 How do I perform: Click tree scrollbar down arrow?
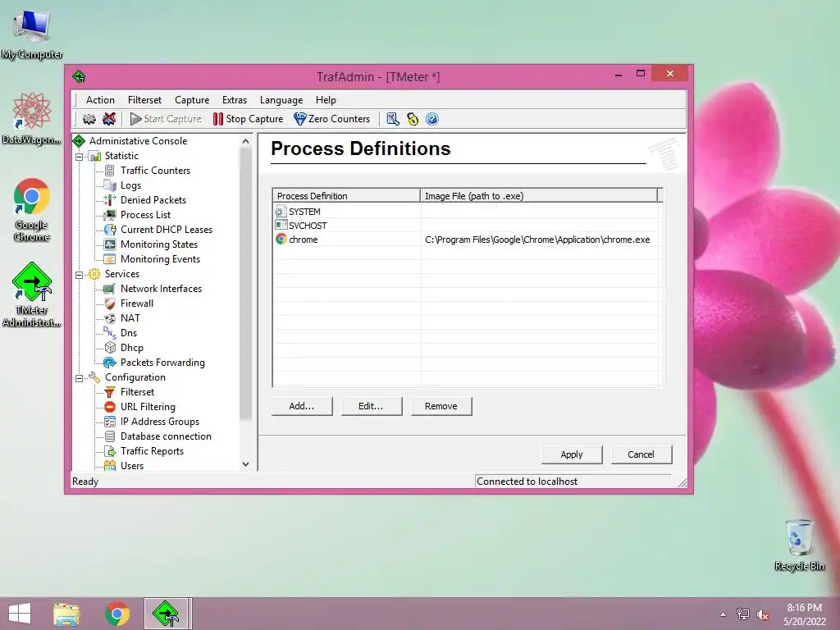245,464
